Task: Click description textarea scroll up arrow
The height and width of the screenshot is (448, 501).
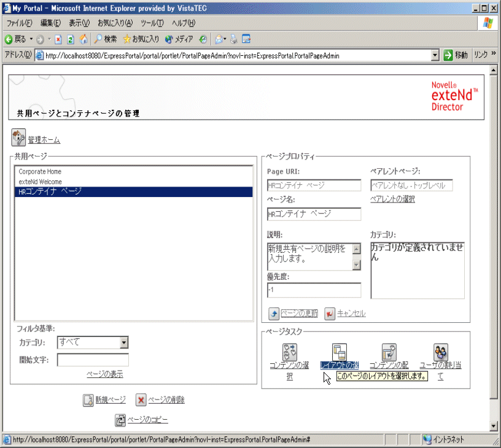Action: [357, 249]
